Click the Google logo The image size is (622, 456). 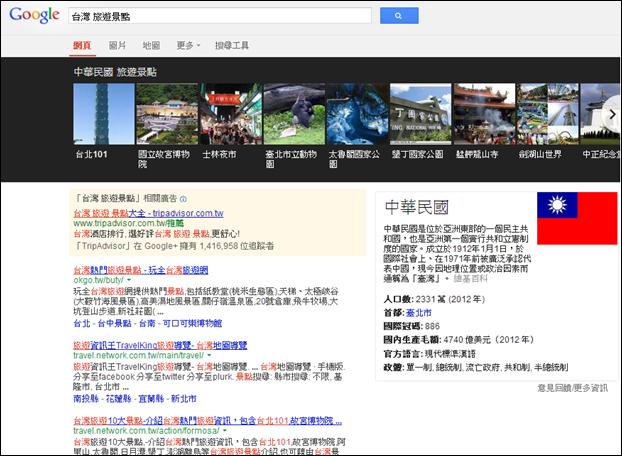[x=34, y=15]
